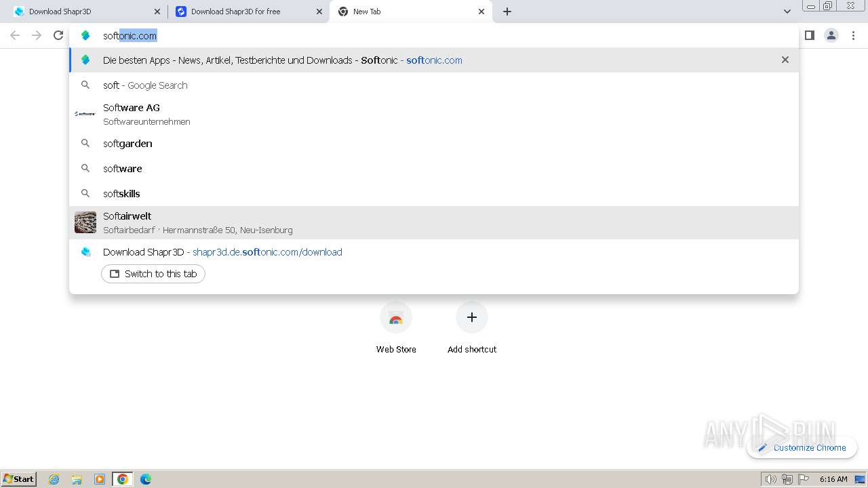Open the Web Store shortcut
Image resolution: width=868 pixels, height=488 pixels.
pyautogui.click(x=396, y=329)
